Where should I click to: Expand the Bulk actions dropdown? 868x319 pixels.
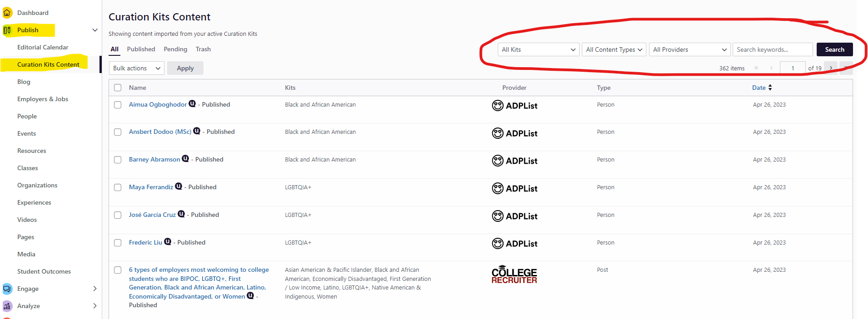(136, 68)
